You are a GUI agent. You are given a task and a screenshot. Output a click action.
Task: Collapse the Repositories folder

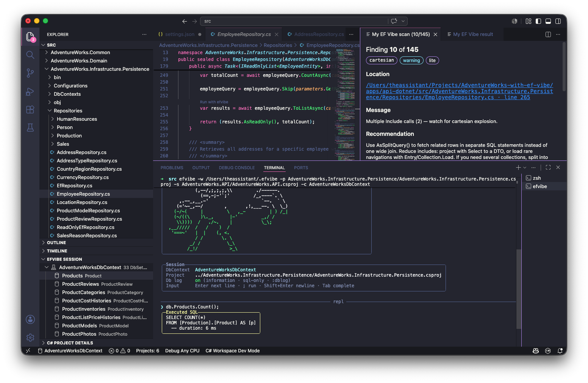pyautogui.click(x=50, y=111)
